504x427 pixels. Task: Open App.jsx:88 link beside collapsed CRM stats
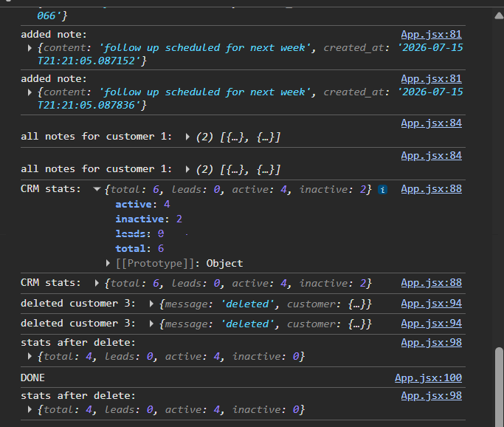[432, 283]
